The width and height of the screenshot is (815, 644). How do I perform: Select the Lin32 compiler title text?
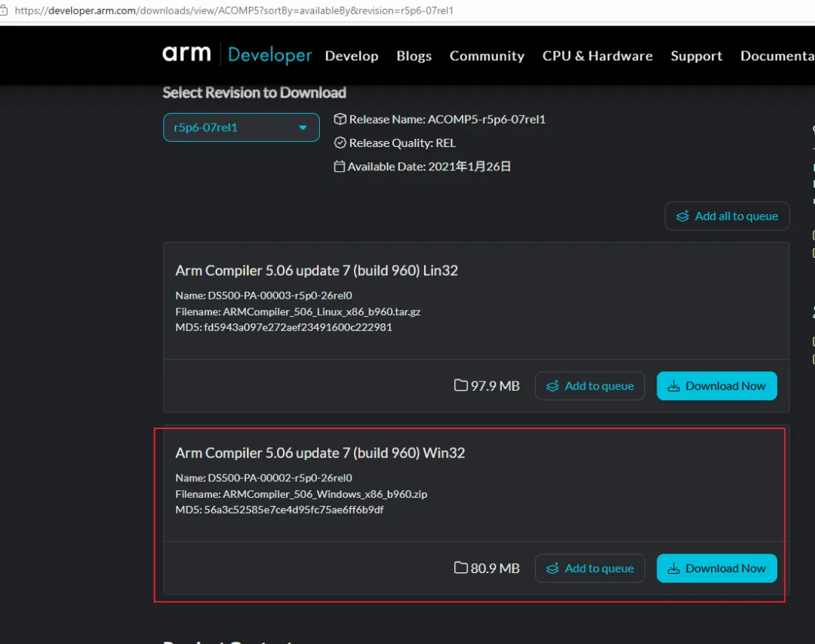coord(316,271)
